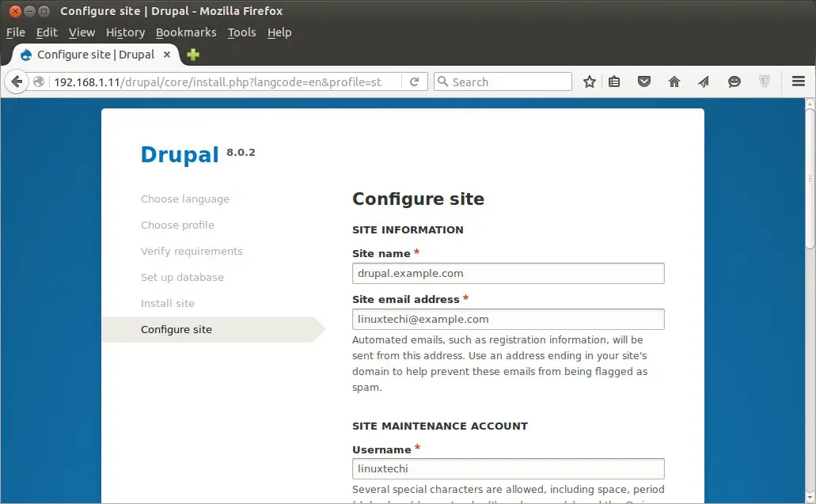This screenshot has height=504, width=816.
Task: Click the SITE MAINTENANCE ACCOUNT title
Action: (440, 426)
